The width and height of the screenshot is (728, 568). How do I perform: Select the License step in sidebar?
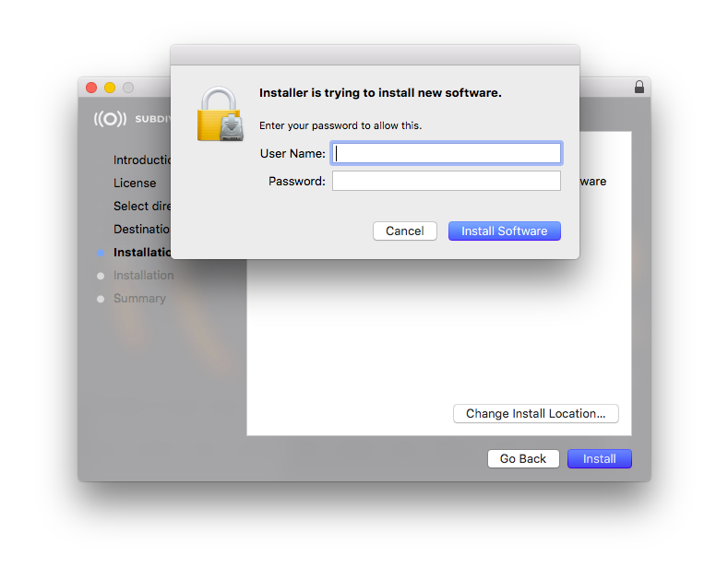pyautogui.click(x=135, y=183)
